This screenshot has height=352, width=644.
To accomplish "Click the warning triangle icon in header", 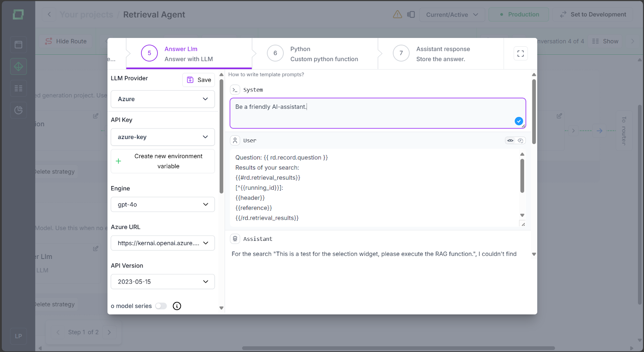I will click(x=397, y=14).
